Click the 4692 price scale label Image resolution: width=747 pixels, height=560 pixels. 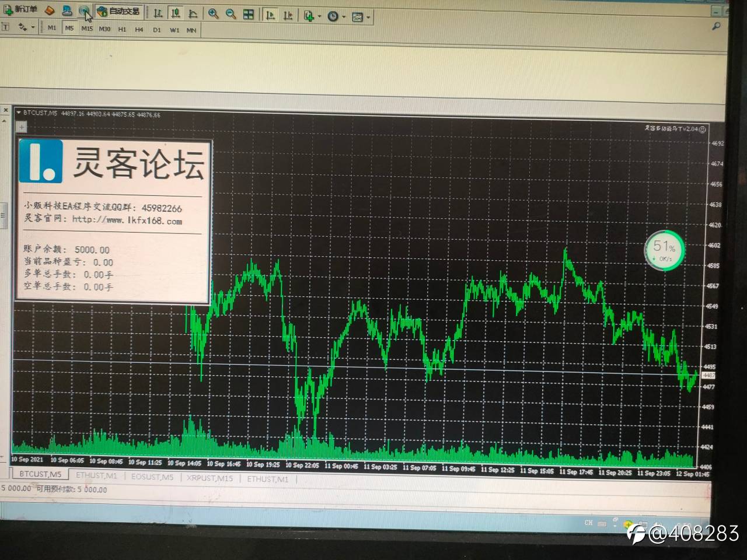point(717,143)
